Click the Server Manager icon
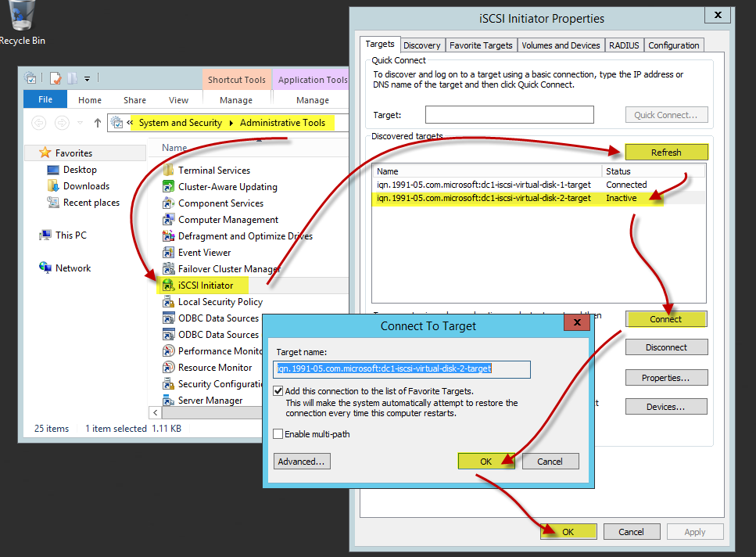The image size is (756, 557). coord(168,401)
